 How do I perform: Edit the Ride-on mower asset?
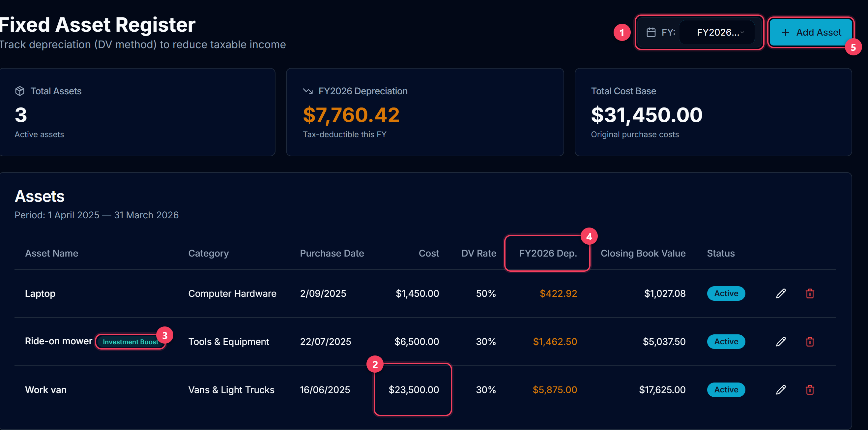point(781,342)
